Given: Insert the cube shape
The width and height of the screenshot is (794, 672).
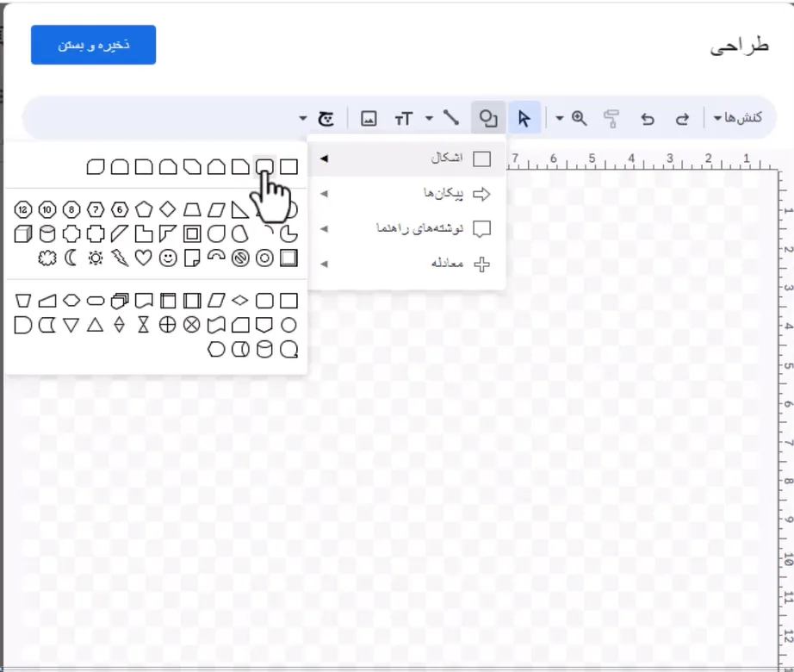Looking at the screenshot, I should pyautogui.click(x=22, y=234).
